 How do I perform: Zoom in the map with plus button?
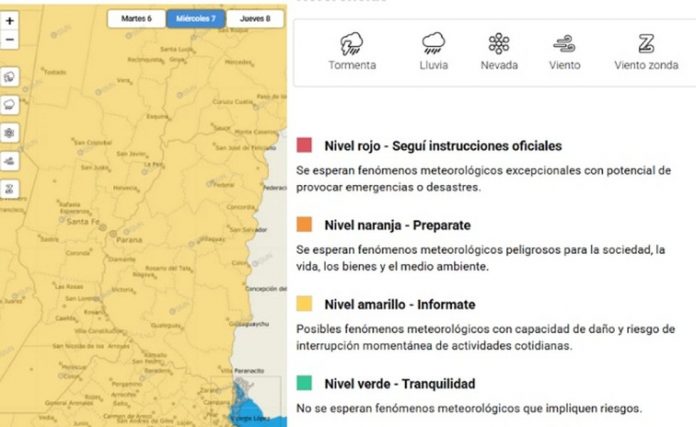(10, 20)
